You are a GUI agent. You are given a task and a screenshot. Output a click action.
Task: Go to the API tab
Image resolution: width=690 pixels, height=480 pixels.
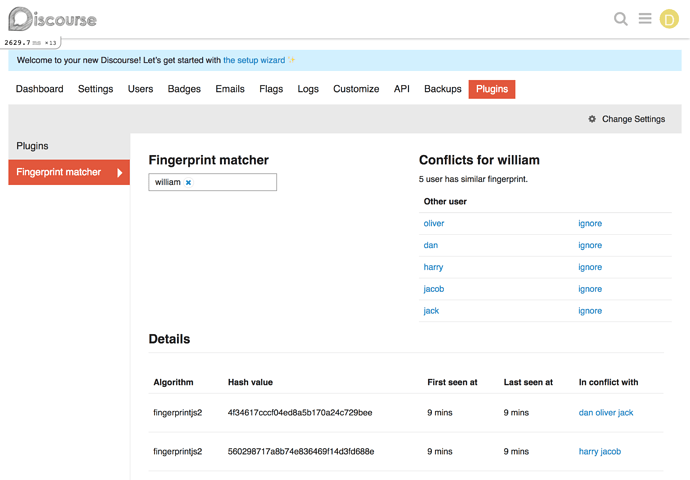coord(402,89)
